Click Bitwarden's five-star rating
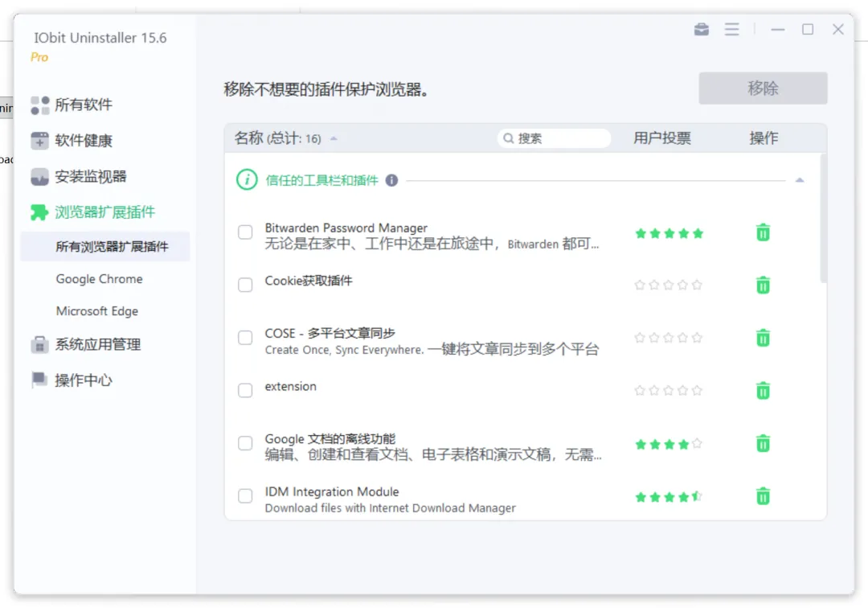Viewport: 868px width, 608px height. pos(669,233)
